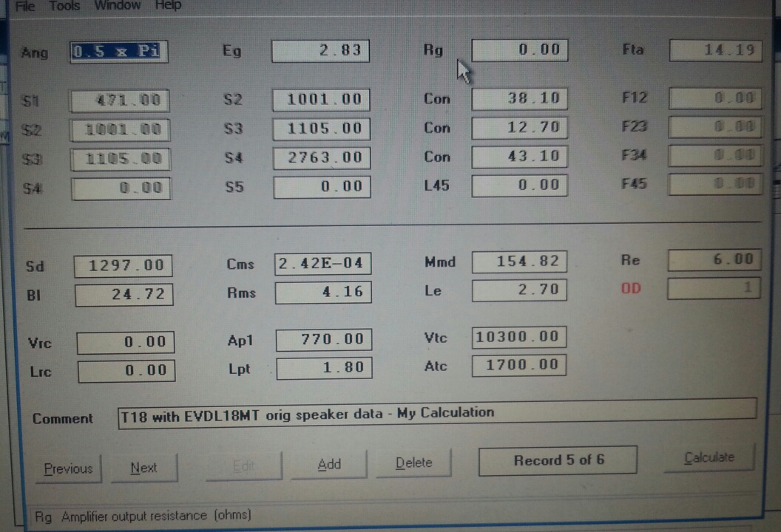Click the Con label beside 38.10
Viewport: 781px width, 532px height.
437,99
